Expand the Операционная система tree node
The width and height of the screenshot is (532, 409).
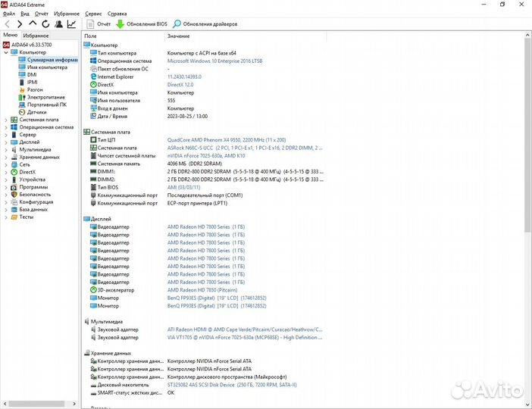click(x=6, y=127)
